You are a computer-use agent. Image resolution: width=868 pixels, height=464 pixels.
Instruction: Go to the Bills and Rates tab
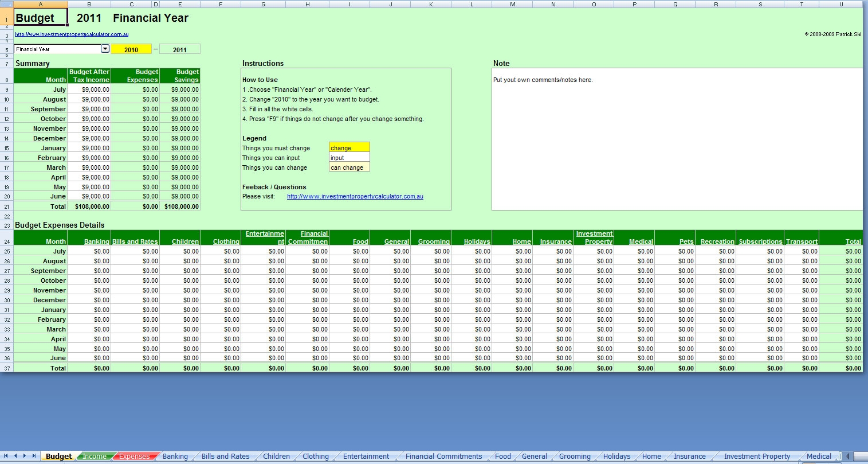225,457
